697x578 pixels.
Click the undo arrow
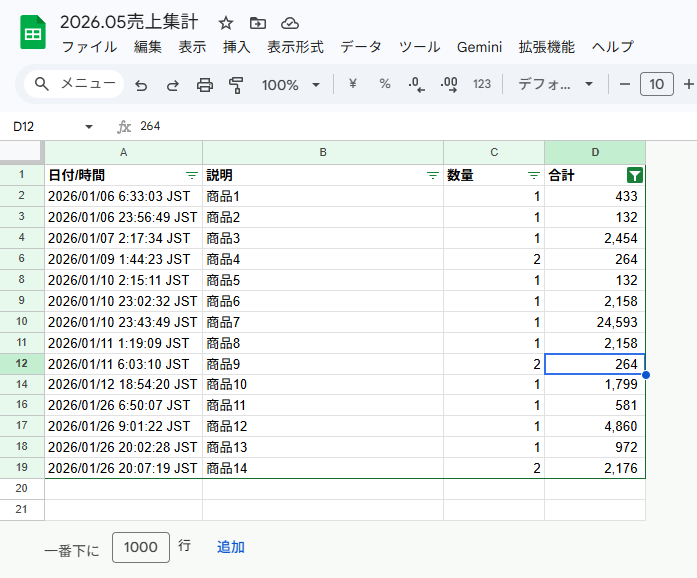tap(141, 85)
